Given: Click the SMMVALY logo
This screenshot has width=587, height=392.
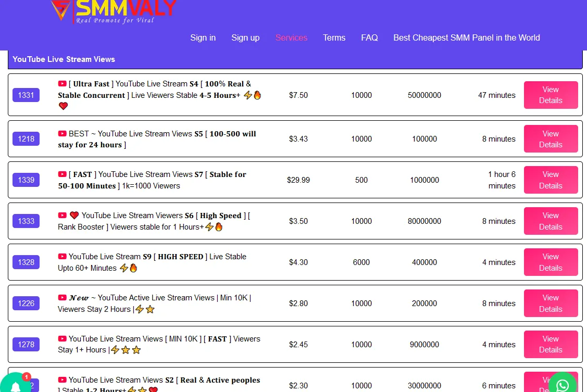Looking at the screenshot, I should pyautogui.click(x=114, y=11).
